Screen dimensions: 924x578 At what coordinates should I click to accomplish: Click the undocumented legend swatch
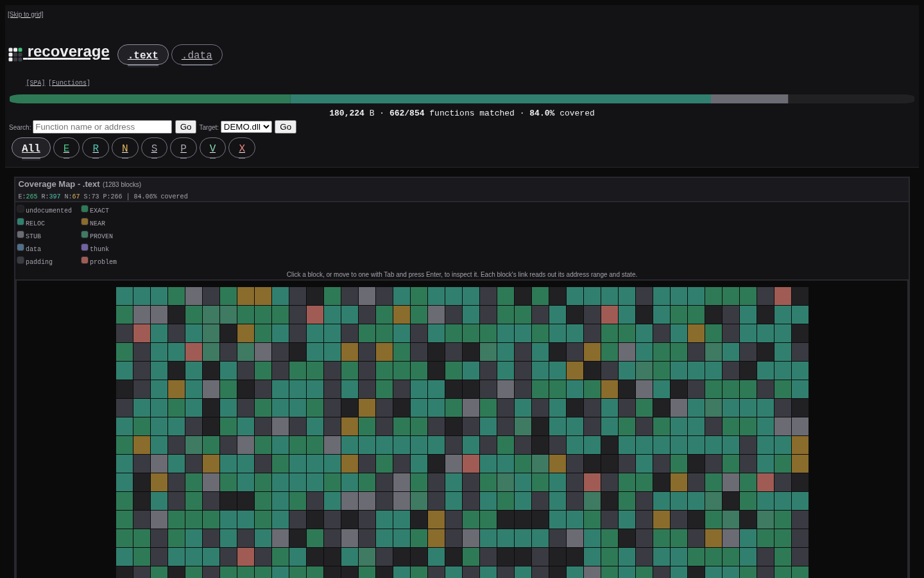point(21,209)
